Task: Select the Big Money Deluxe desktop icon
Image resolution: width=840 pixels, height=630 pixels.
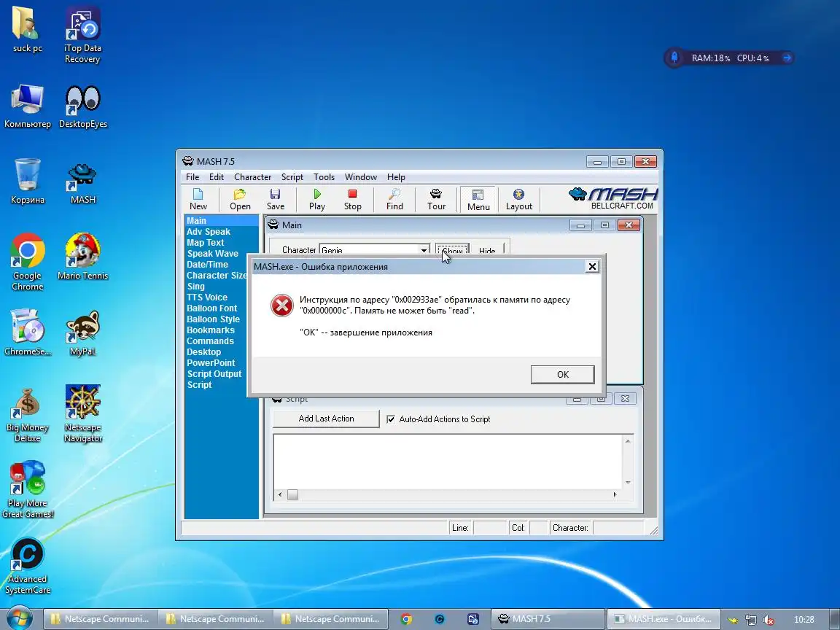Action: (27, 415)
